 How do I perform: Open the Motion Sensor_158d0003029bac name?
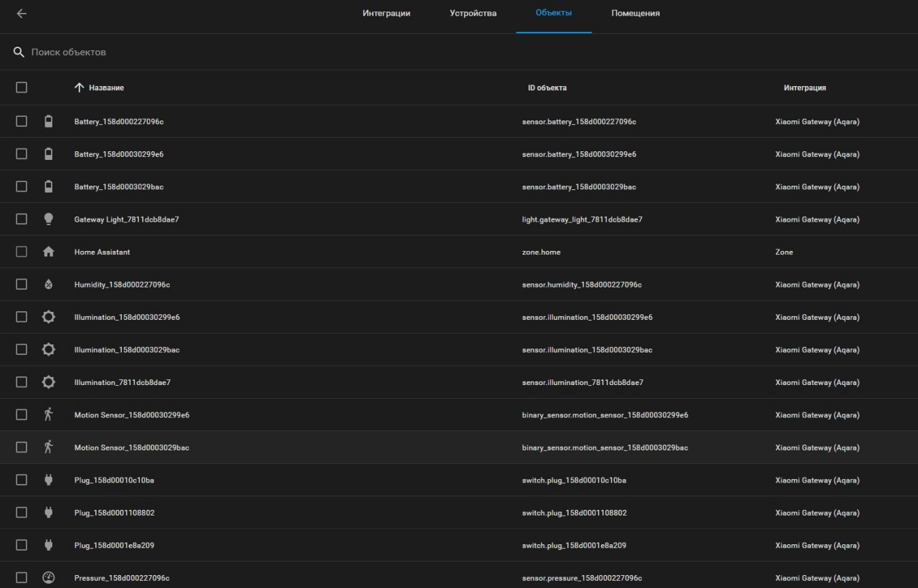pyautogui.click(x=132, y=447)
